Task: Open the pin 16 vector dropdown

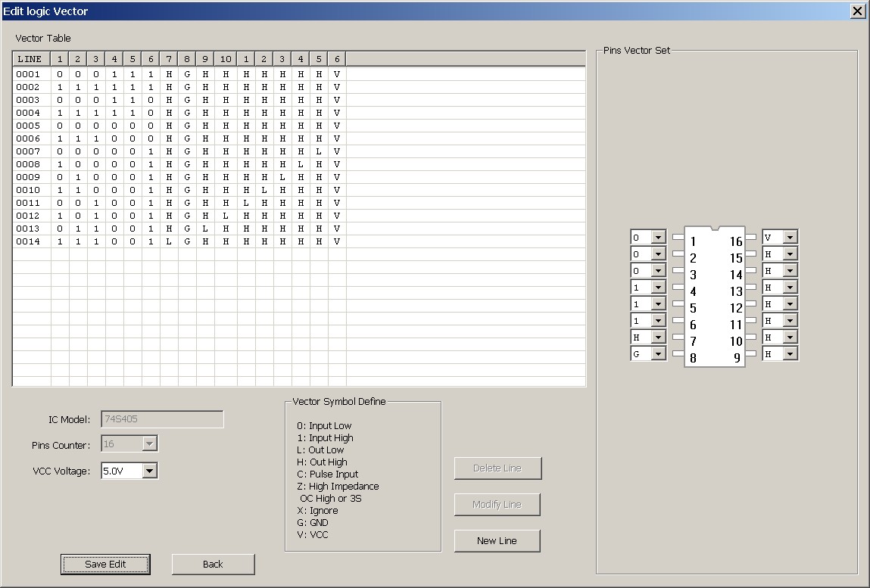Action: pos(790,238)
